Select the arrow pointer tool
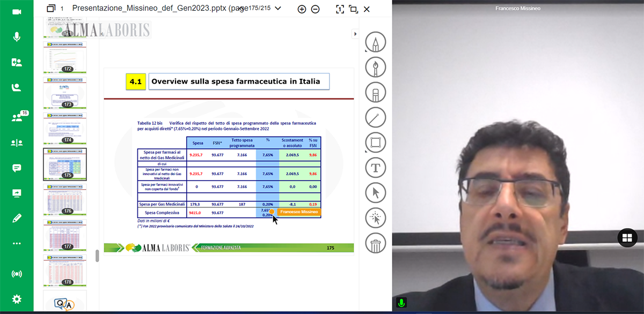The height and width of the screenshot is (314, 644). point(376,192)
